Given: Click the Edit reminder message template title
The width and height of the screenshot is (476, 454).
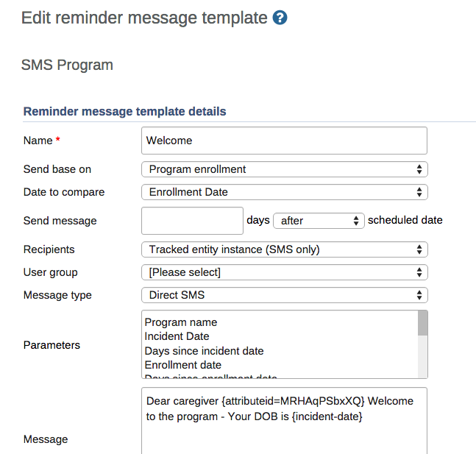Looking at the screenshot, I should [x=144, y=18].
